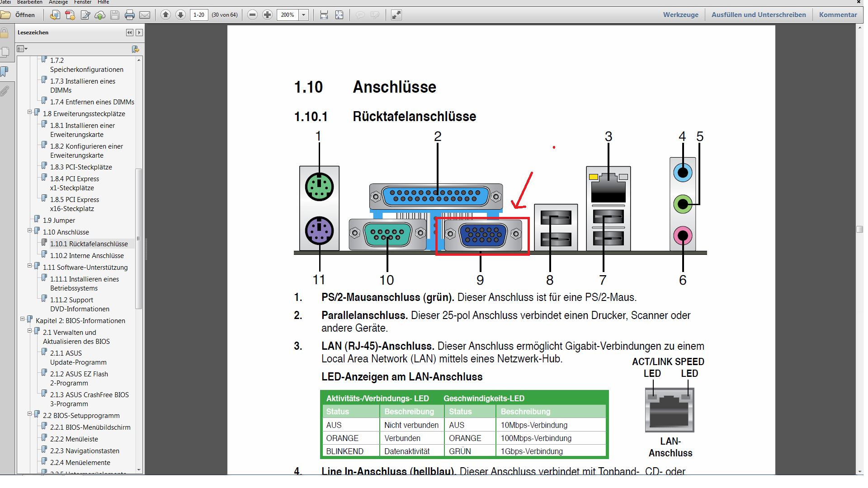The width and height of the screenshot is (868, 488).
Task: Click the cloud upload icon
Action: pyautogui.click(x=100, y=15)
